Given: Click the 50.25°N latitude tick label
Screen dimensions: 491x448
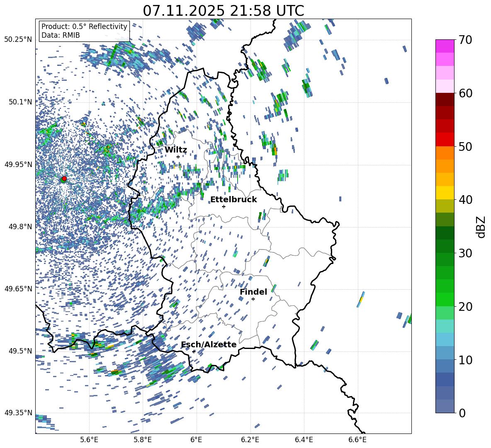Looking at the screenshot, I should 18,39.
